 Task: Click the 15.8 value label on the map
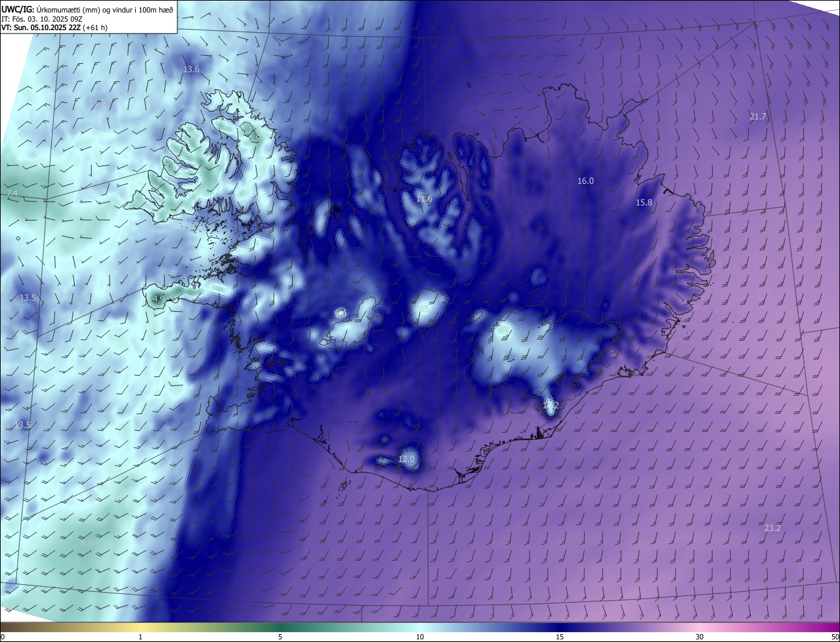[x=644, y=203]
